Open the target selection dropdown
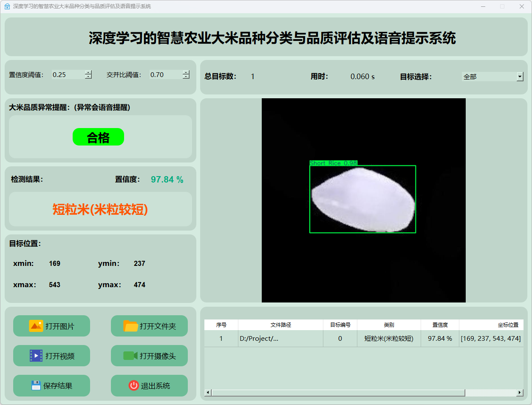The height and width of the screenshot is (405, 532). point(520,77)
